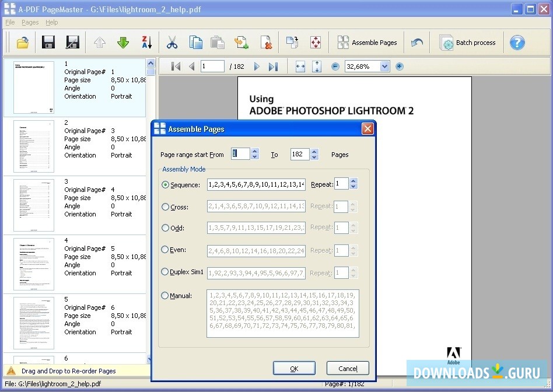Select the Sequence assembly mode
553x392 pixels.
coord(165,184)
